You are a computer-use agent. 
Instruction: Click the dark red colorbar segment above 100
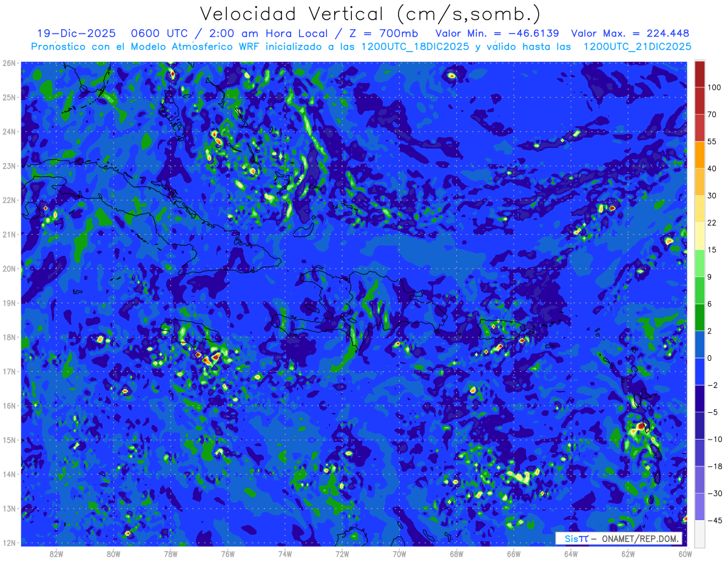point(699,74)
